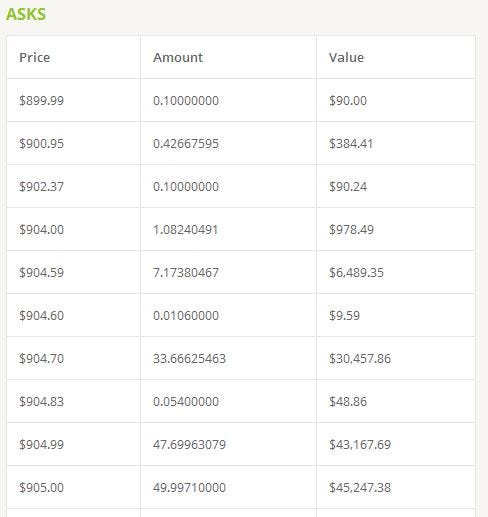Select the $905.00 ask price
The width and height of the screenshot is (488, 517).
tap(41, 487)
